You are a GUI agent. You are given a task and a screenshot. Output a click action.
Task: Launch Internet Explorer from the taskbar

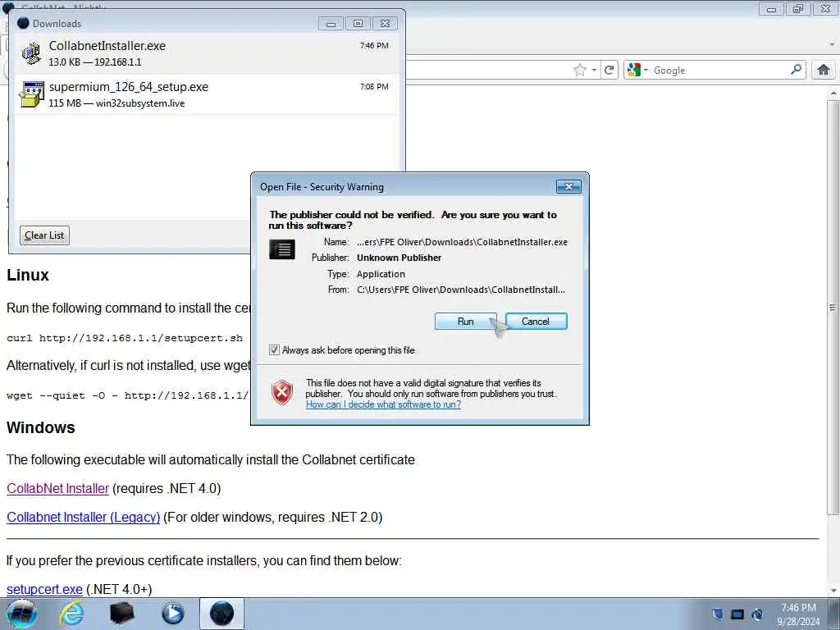click(71, 614)
